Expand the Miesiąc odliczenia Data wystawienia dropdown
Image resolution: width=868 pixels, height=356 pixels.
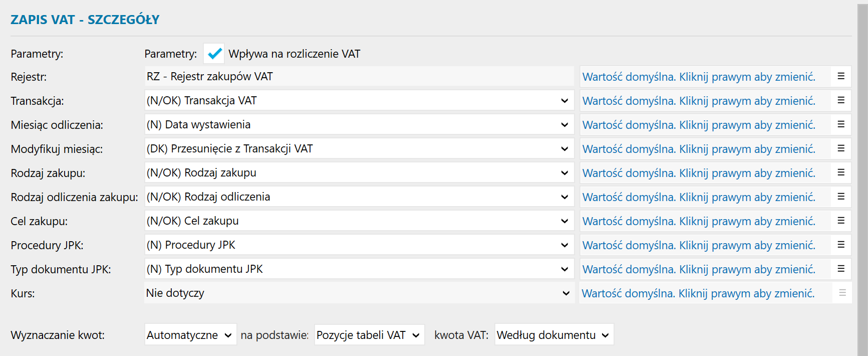[x=359, y=124]
